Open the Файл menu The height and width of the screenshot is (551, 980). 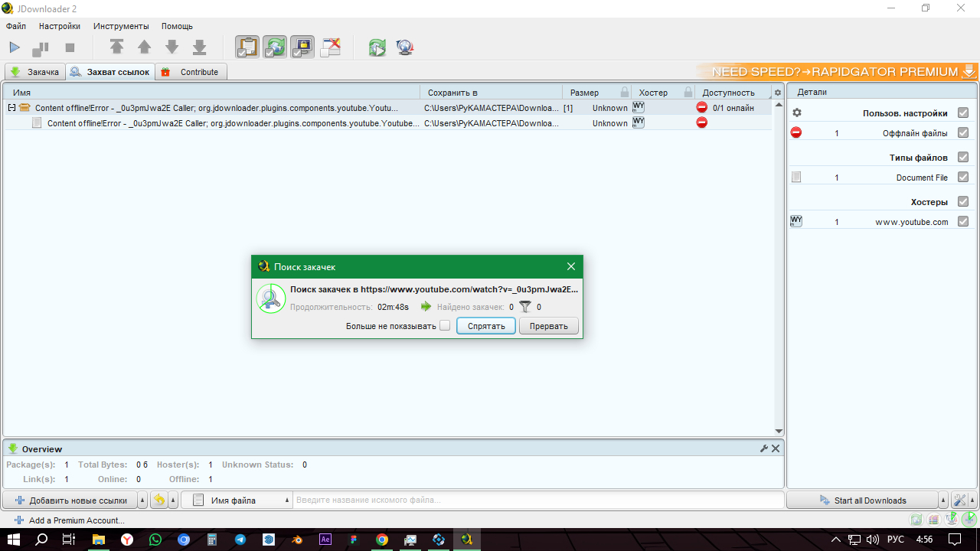(16, 26)
